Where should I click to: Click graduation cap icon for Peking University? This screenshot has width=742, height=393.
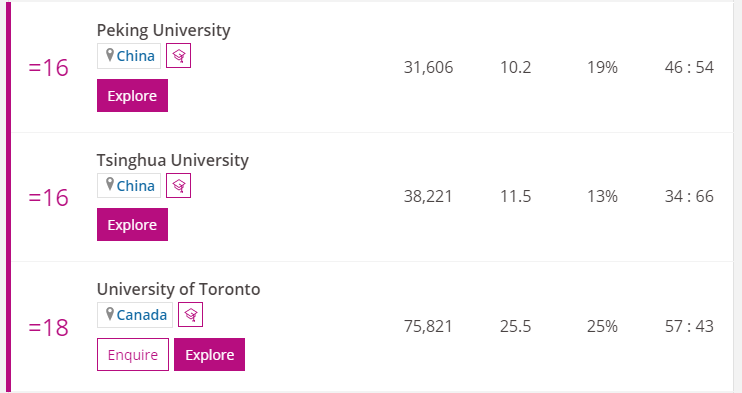coord(178,56)
